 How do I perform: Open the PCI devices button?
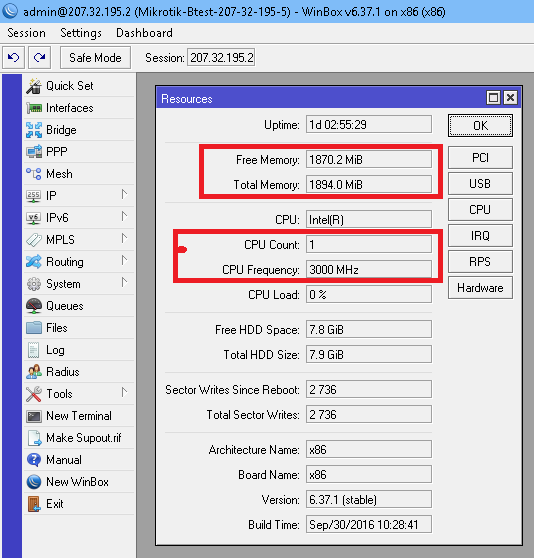pyautogui.click(x=480, y=158)
